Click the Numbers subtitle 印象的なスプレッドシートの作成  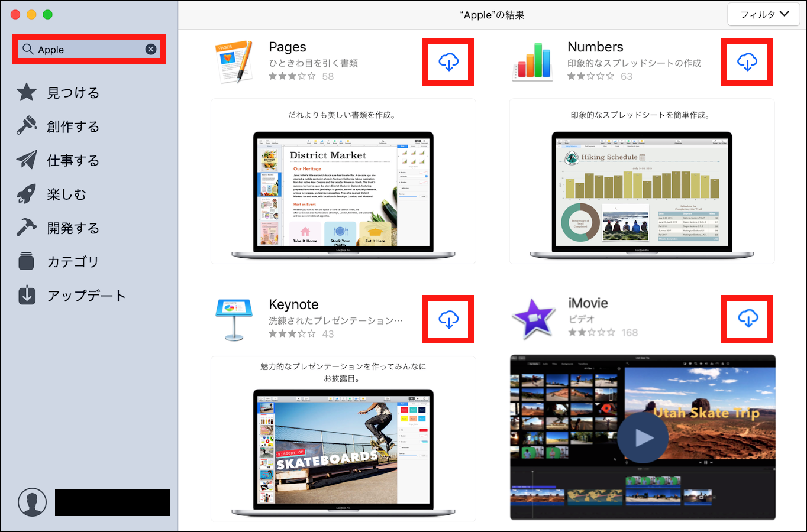pos(634,63)
